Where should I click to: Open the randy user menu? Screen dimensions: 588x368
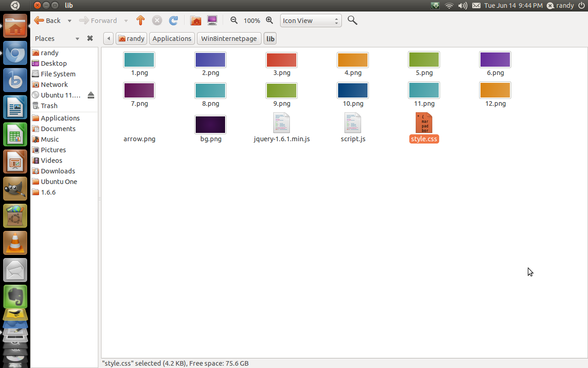pos(560,6)
